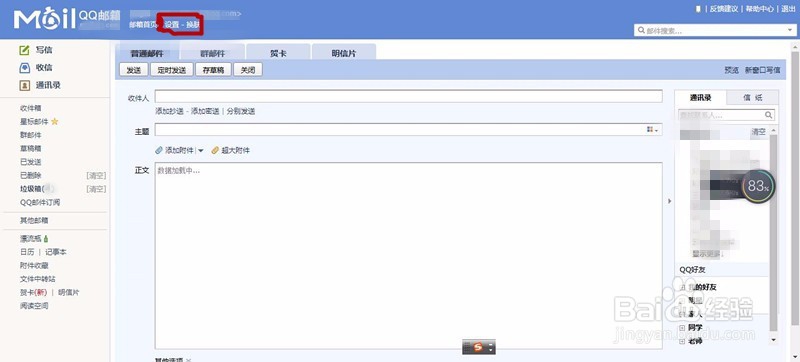Open the dropdown arrow next to 添加附件
Image resolution: width=800 pixels, height=362 pixels.
201,150
